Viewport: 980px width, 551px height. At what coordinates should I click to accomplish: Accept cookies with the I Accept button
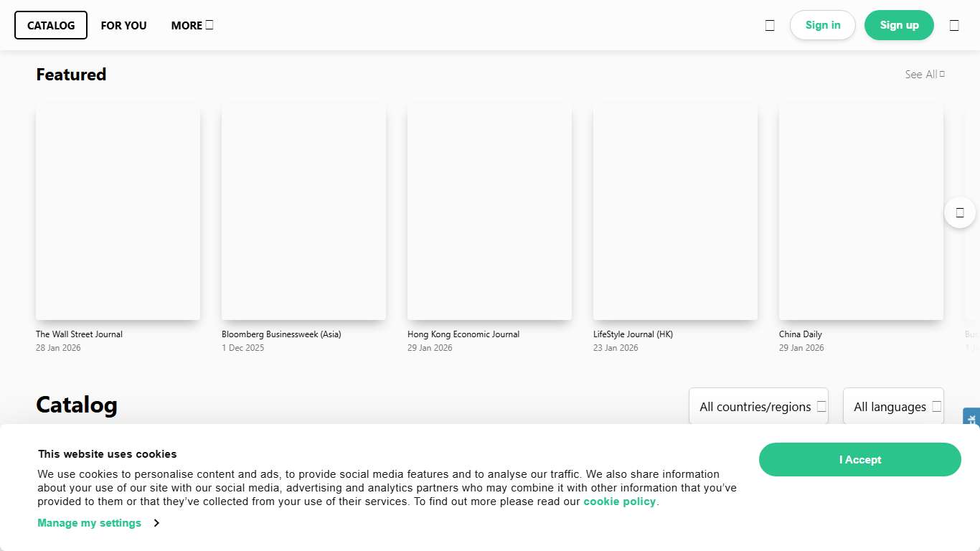[x=859, y=460]
